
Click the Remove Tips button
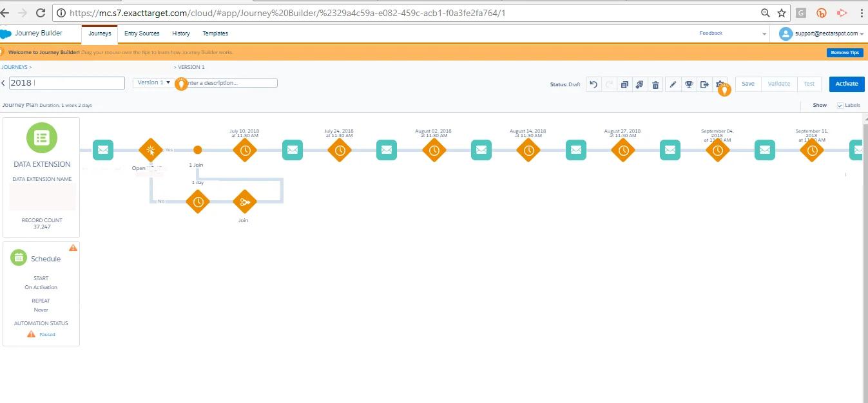pyautogui.click(x=845, y=53)
